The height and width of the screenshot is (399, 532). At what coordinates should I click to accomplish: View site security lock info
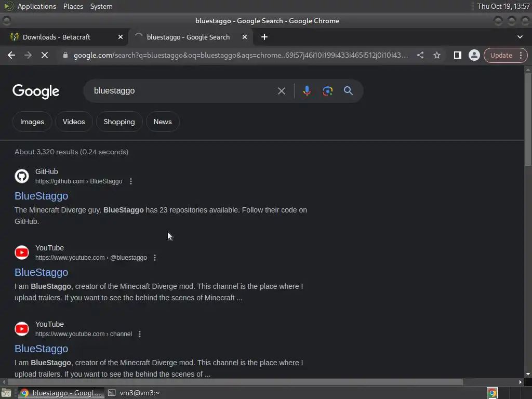tap(65, 55)
